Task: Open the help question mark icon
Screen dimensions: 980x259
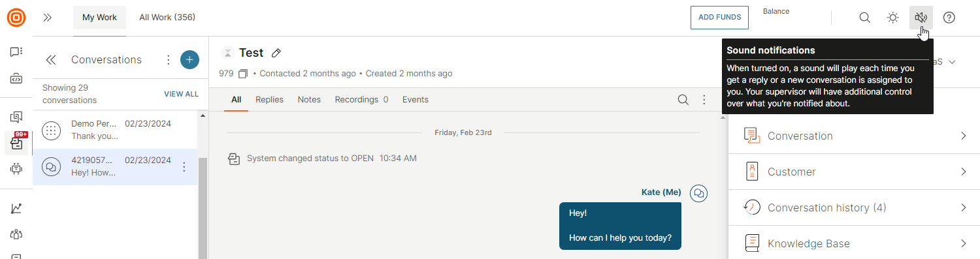Action: [949, 18]
